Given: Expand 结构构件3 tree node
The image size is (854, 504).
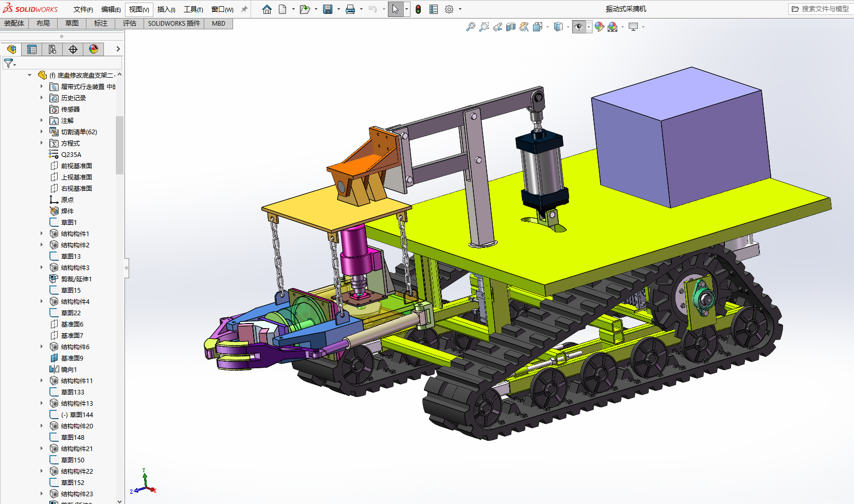Looking at the screenshot, I should pos(42,267).
